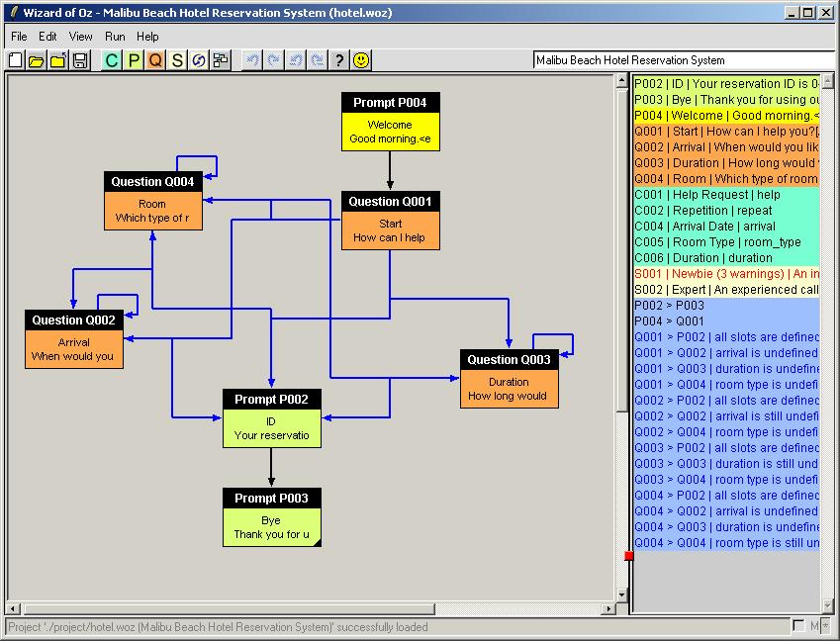Select the Question Q003 Duration node
This screenshot has width=840, height=641.
509,379
